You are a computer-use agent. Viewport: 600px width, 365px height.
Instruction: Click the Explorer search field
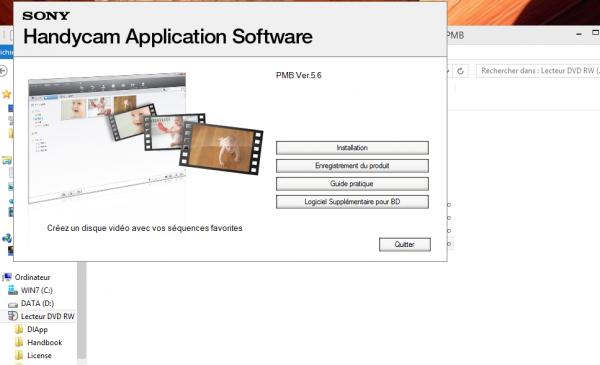pos(538,71)
